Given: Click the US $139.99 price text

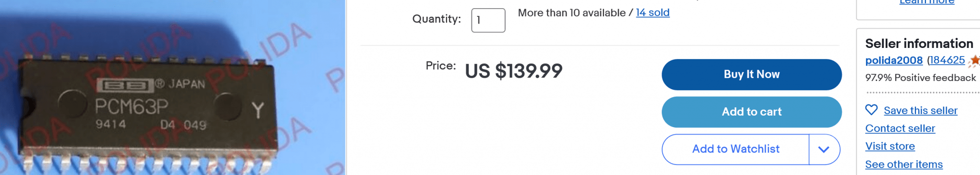Looking at the screenshot, I should [x=514, y=71].
